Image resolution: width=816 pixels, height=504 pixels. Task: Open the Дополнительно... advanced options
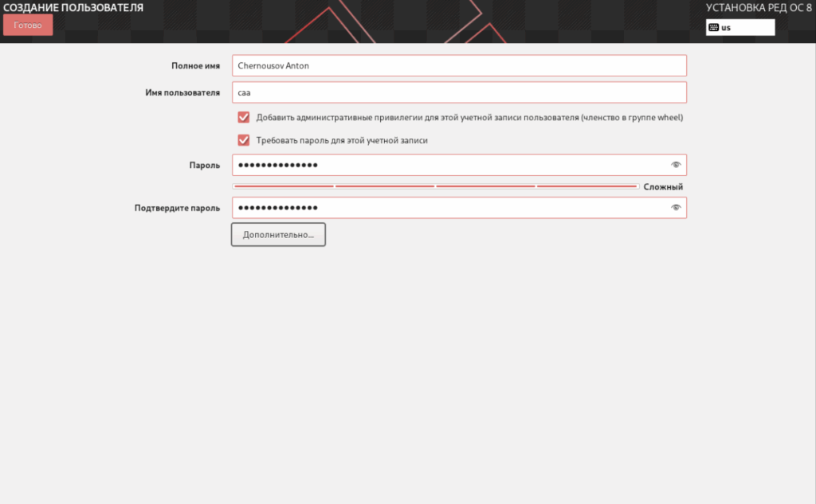click(x=278, y=235)
